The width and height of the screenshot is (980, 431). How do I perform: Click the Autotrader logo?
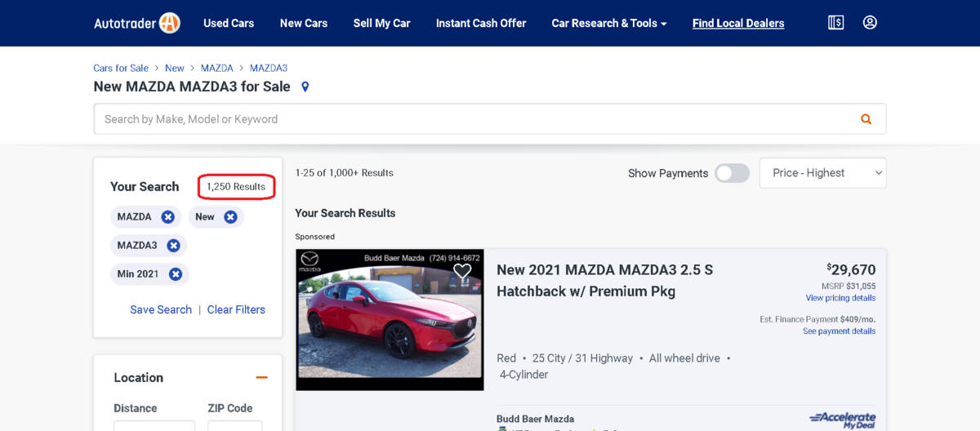tap(137, 23)
